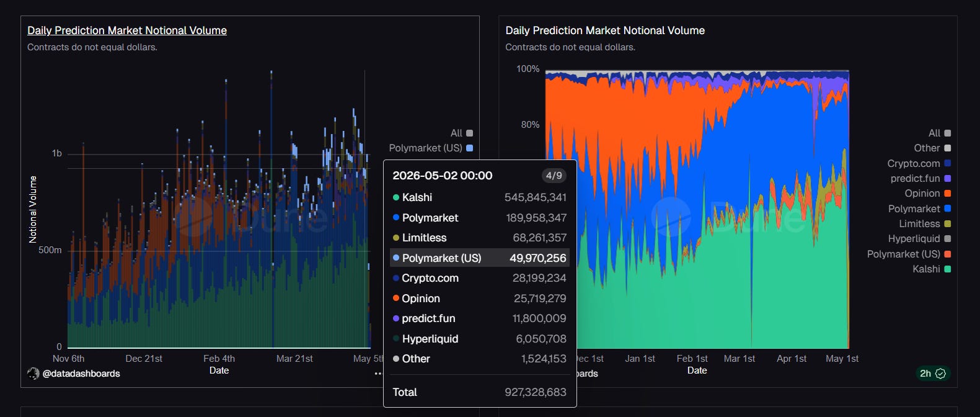Click the 4/9 badge in tooltip header

554,176
